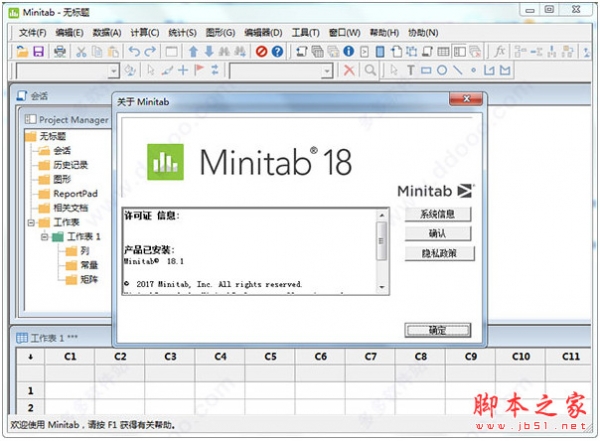Paste using the clipboard toolbar icon

[113, 51]
